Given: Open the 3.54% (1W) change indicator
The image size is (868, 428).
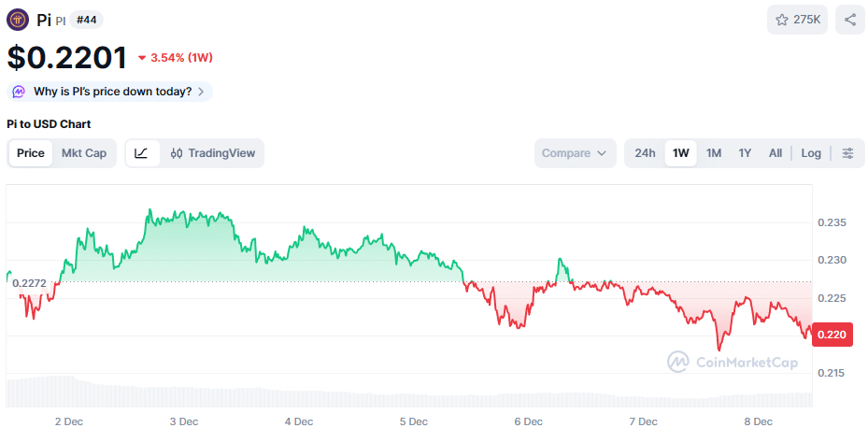Looking at the screenshot, I should (175, 58).
